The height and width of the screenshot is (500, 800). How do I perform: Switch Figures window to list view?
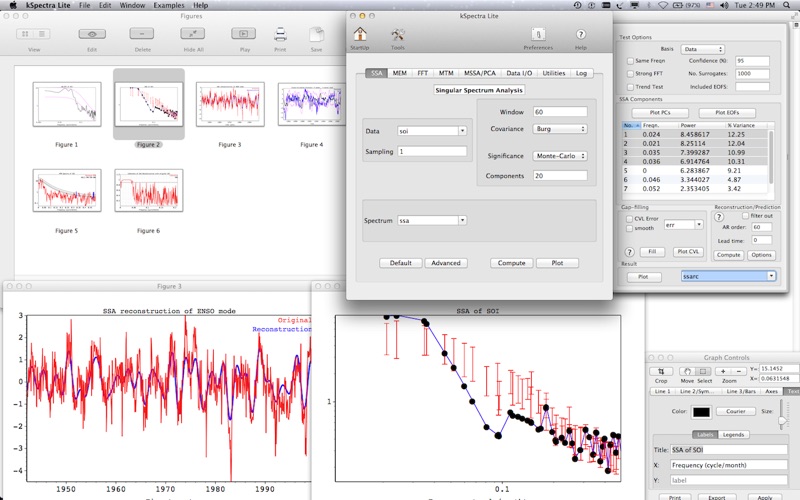click(42, 34)
